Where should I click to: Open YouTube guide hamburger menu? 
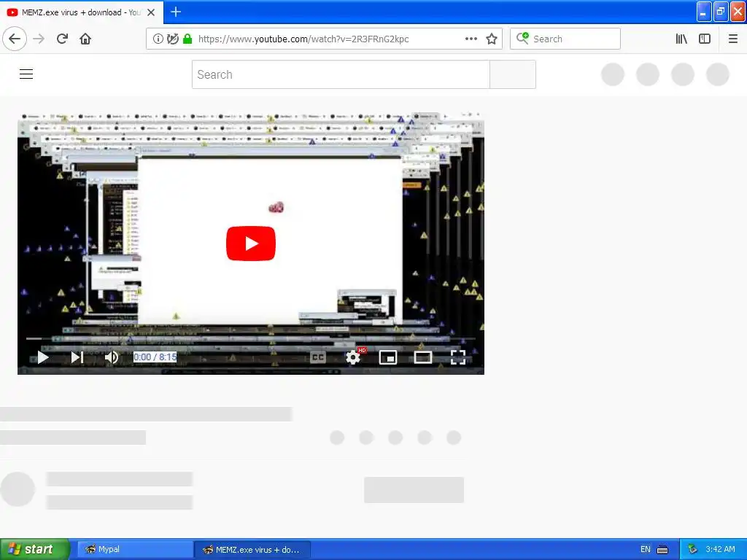(x=26, y=74)
